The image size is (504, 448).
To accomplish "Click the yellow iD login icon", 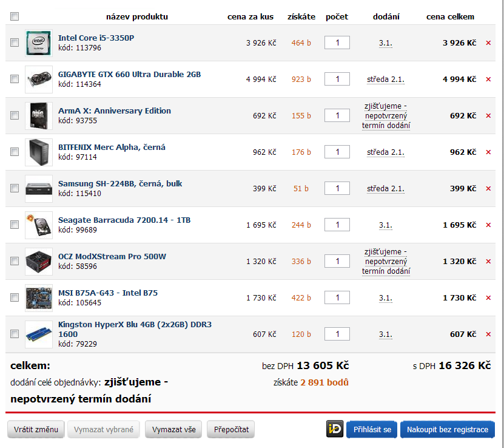I will tap(335, 429).
